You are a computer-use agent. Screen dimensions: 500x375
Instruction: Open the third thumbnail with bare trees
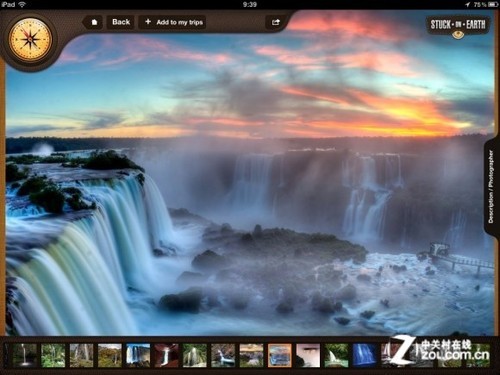81,356
